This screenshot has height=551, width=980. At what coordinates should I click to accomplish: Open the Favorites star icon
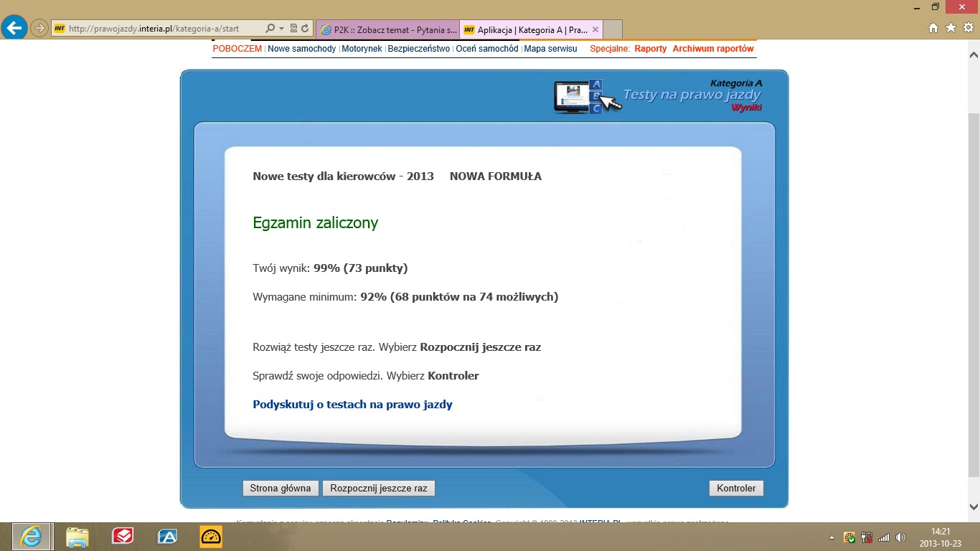pos(951,28)
